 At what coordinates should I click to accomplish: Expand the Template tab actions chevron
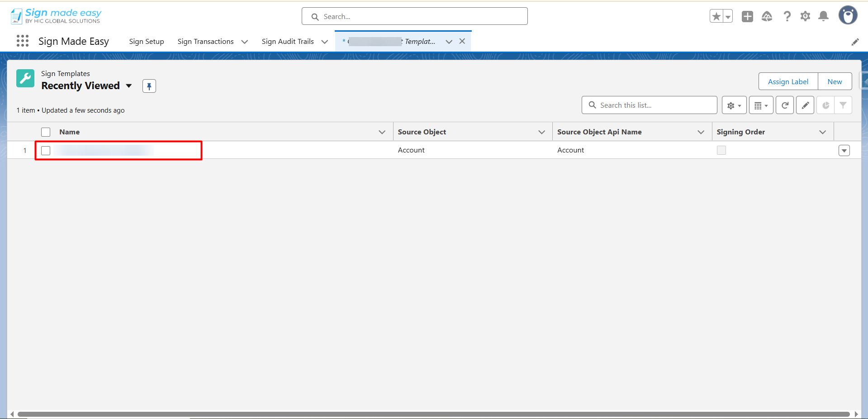point(449,42)
